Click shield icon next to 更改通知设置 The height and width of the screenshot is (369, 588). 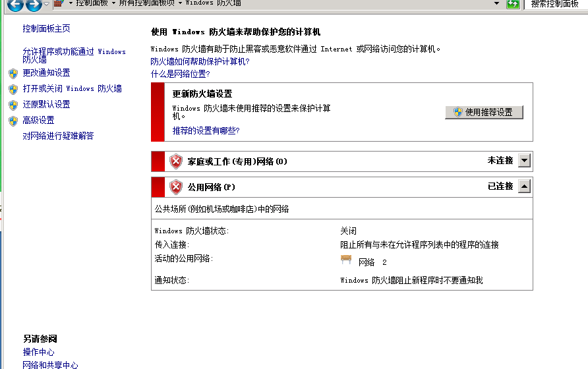(x=13, y=73)
